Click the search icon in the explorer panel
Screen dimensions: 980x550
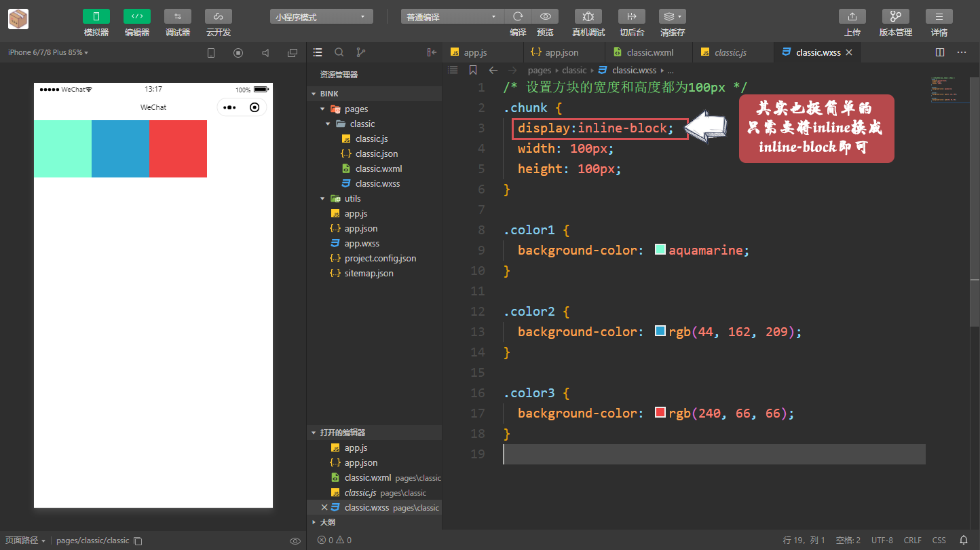(x=339, y=52)
